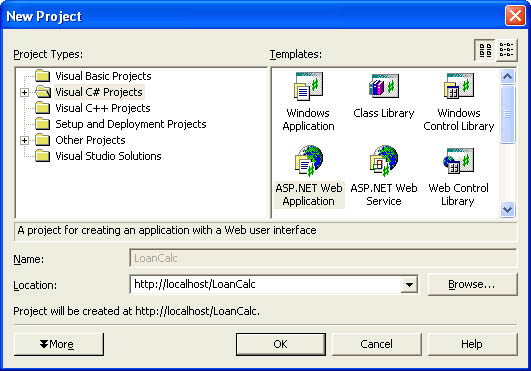Cancel the New Project dialog
Image resolution: width=531 pixels, height=371 pixels.
[x=377, y=344]
